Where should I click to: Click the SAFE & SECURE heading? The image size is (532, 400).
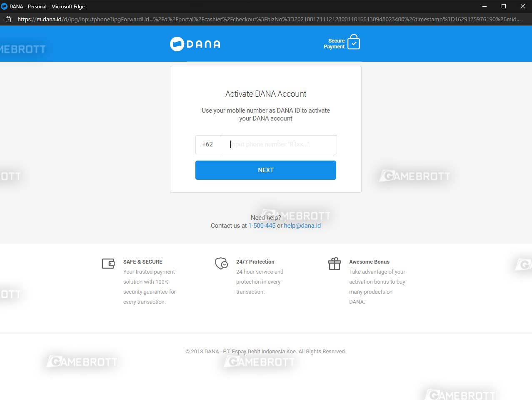coord(142,262)
